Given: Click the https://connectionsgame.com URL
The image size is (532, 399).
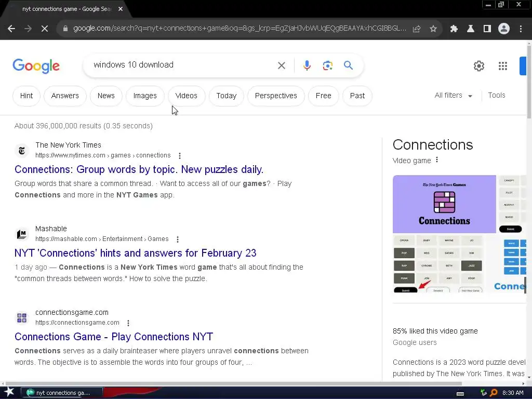Looking at the screenshot, I should 77,323.
